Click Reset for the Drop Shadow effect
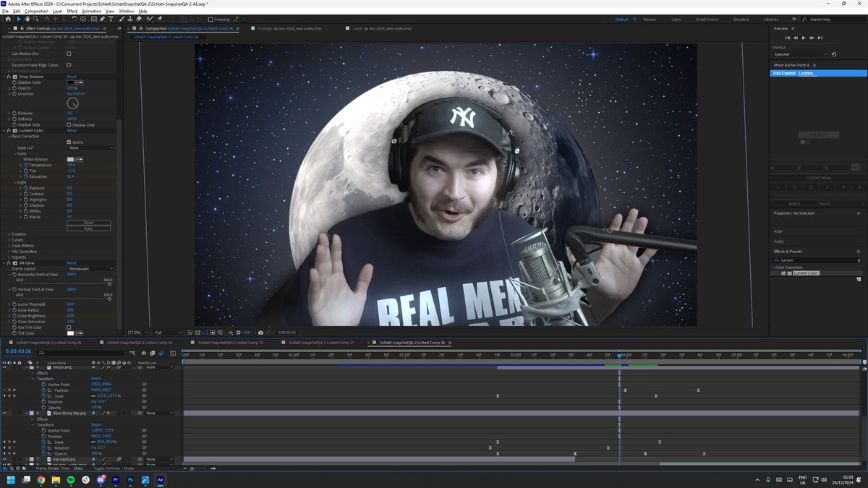The height and width of the screenshot is (488, 868). coord(72,77)
